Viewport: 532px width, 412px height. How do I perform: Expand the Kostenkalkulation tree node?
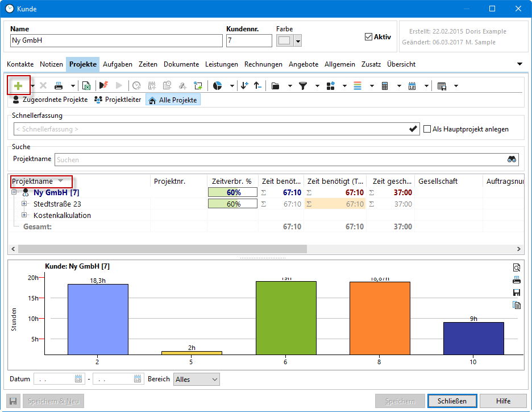coord(24,215)
